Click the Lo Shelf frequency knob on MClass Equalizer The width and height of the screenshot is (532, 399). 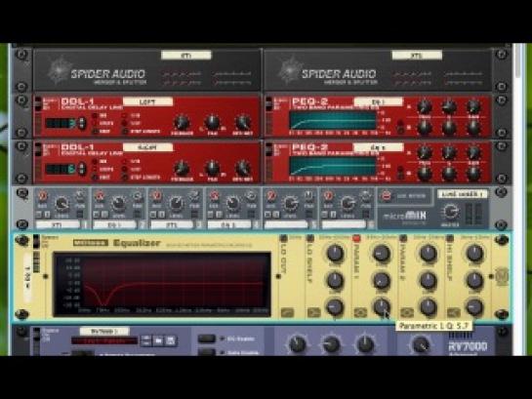tap(335, 254)
